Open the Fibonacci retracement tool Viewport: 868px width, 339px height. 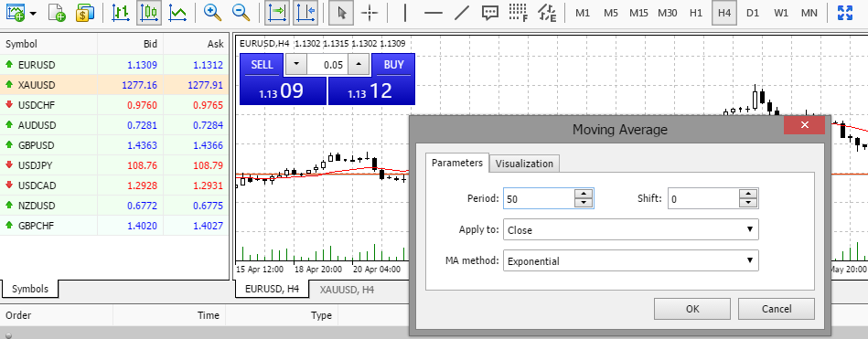point(518,13)
